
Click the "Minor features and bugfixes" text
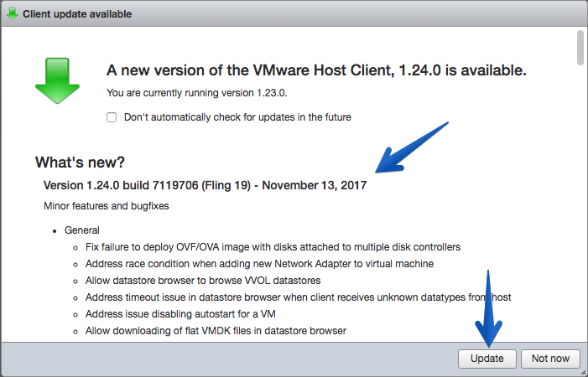tap(107, 206)
